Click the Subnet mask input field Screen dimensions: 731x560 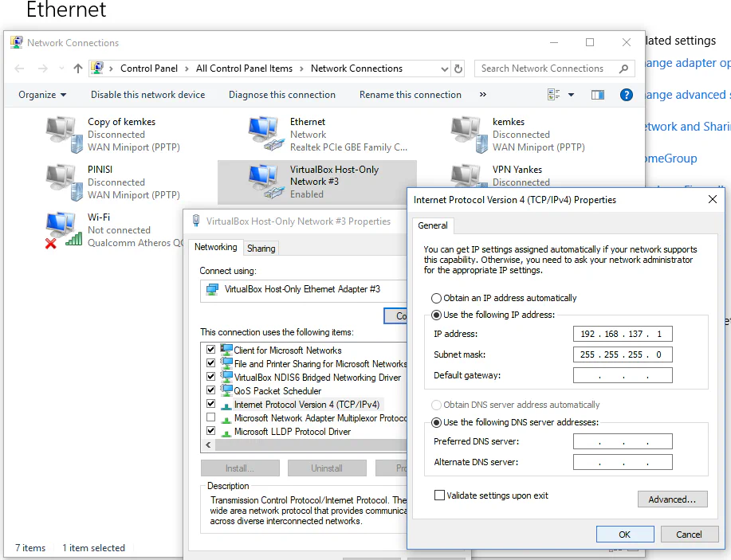(623, 354)
